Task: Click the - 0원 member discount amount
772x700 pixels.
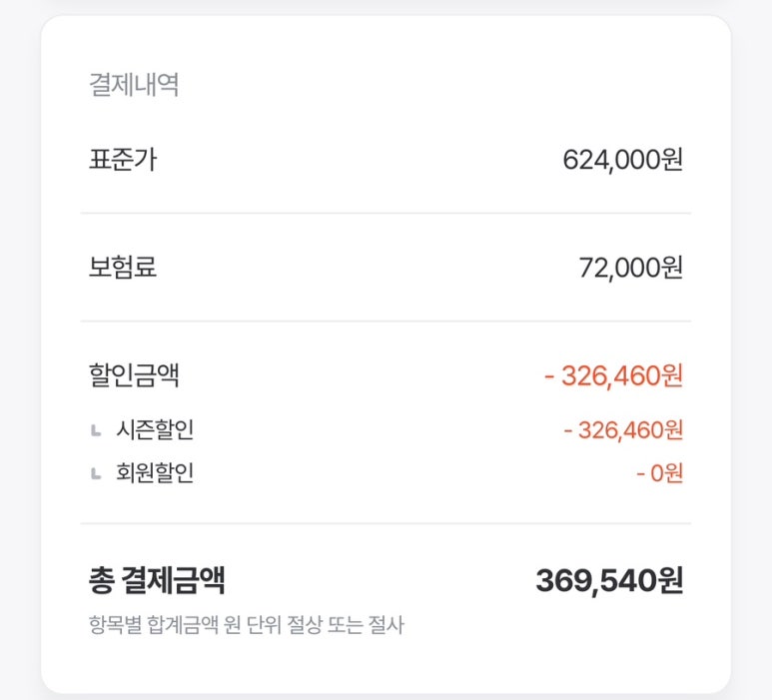Action: [659, 473]
